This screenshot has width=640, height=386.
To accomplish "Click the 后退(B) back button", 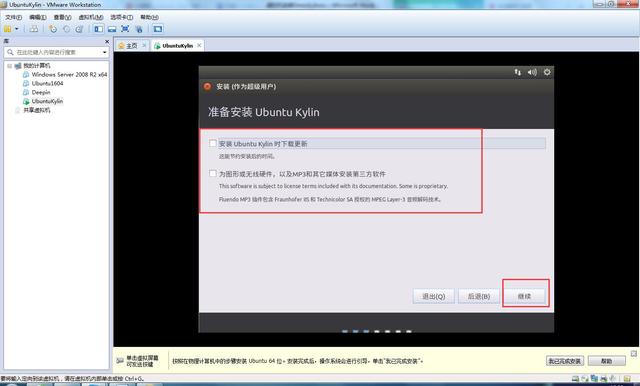I will tap(479, 296).
